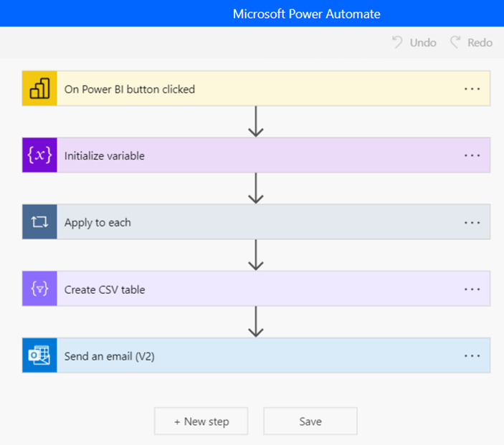
Task: Open the ellipsis menu for Create CSV table
Action: pos(472,290)
